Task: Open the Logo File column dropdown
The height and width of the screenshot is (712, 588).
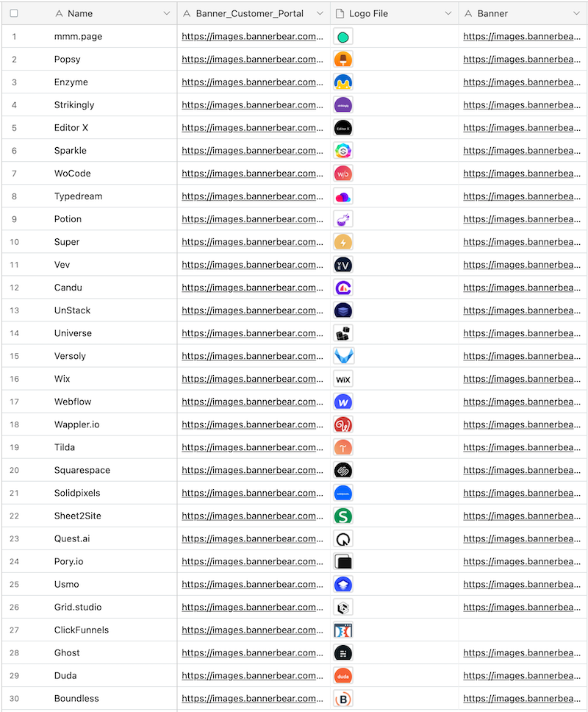Action: pyautogui.click(x=447, y=13)
